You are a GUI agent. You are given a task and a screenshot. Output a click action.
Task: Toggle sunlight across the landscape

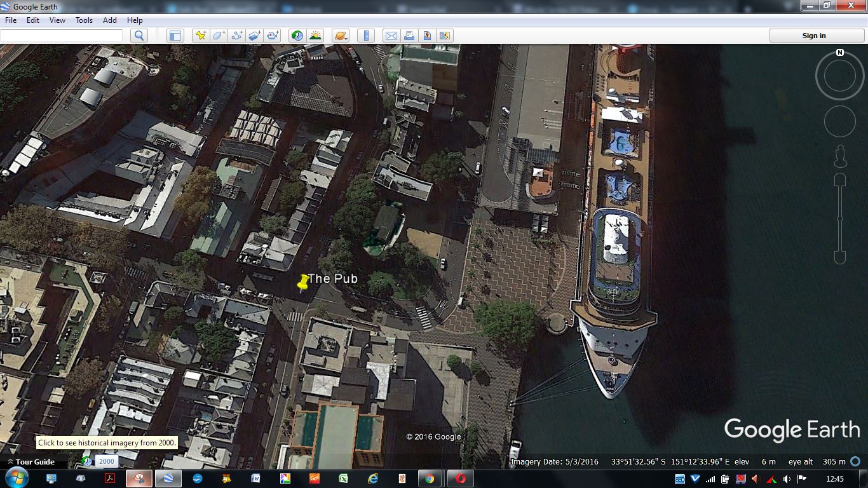315,36
